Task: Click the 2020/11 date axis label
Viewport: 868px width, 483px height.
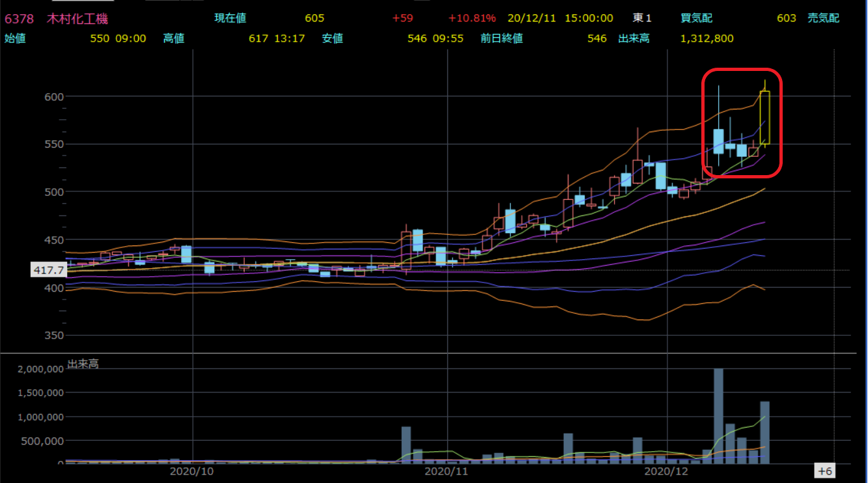Action: tap(447, 471)
